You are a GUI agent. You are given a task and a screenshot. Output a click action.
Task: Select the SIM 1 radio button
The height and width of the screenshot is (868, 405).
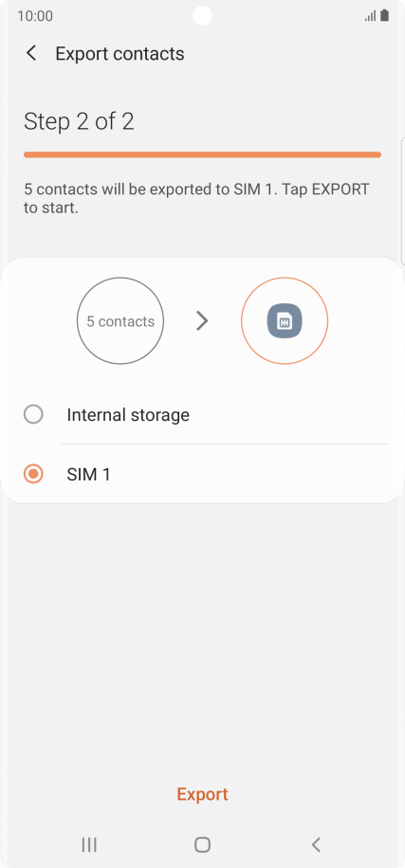[x=33, y=474]
